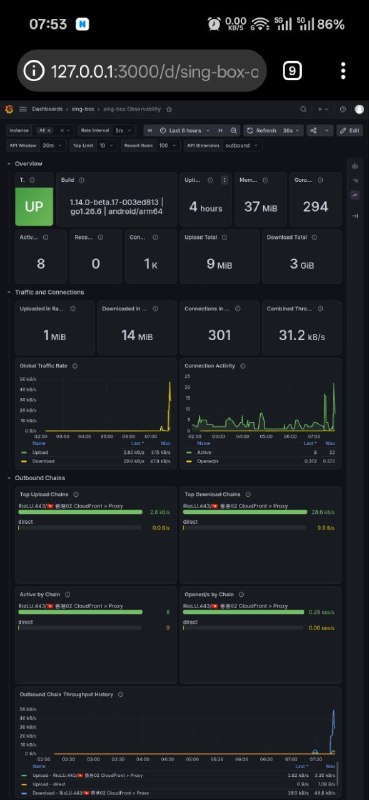The height and width of the screenshot is (800, 369).
Task: Show info for Active by Chain panel
Action: coord(67,594)
